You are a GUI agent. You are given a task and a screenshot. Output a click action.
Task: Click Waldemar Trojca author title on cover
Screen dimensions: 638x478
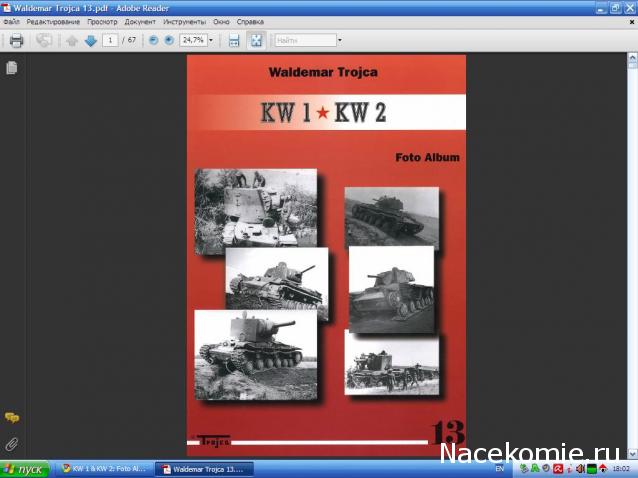[x=323, y=72]
